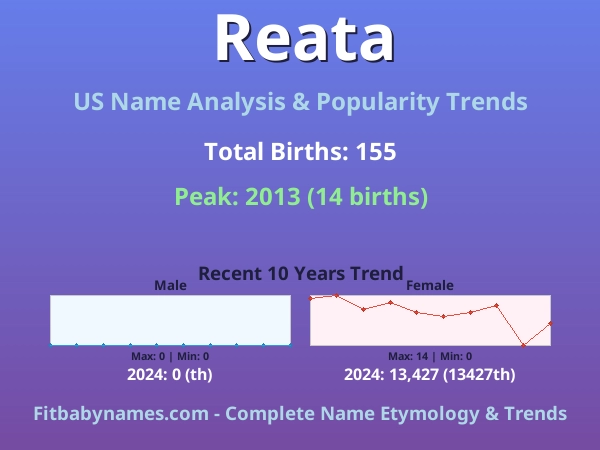Open the Male trend chart
The width and height of the screenshot is (600, 450).
(x=170, y=320)
